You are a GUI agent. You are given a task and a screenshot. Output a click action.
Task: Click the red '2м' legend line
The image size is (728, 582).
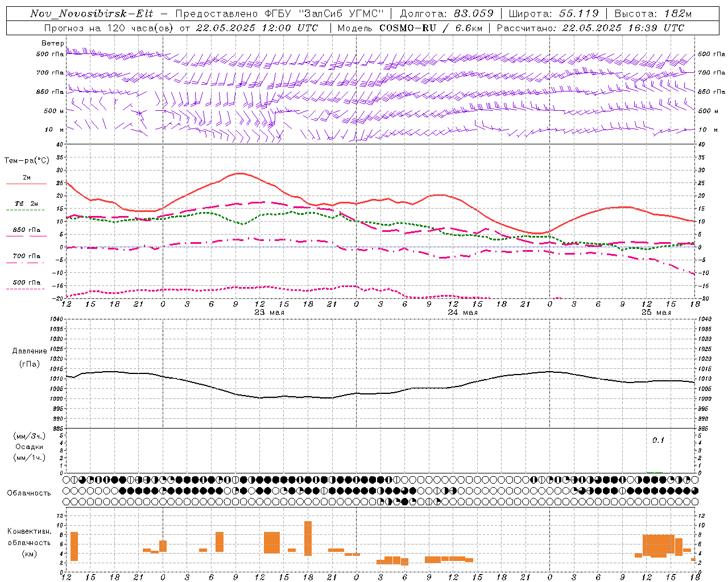tap(26, 184)
